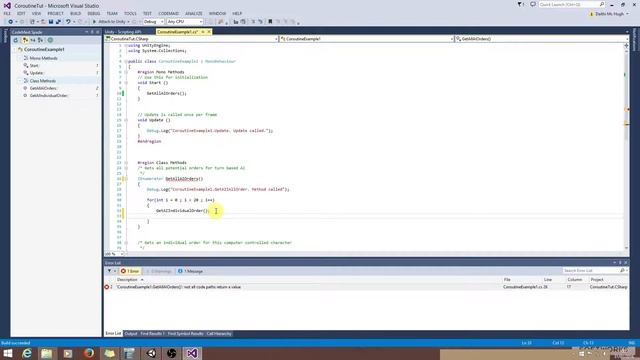Select Mono Methods region in Spade tree

point(43,58)
